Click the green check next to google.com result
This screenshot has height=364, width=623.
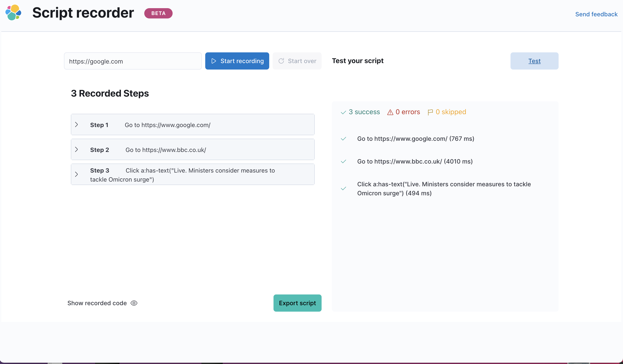[x=343, y=139]
